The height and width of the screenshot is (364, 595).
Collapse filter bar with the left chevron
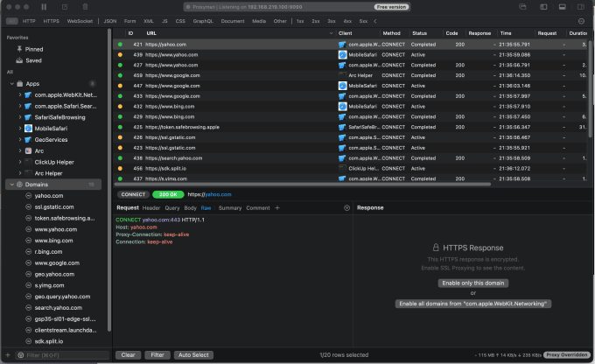click(374, 21)
